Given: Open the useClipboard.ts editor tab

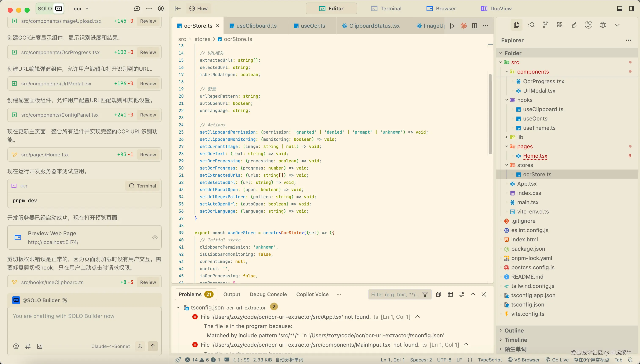Looking at the screenshot, I should [256, 26].
